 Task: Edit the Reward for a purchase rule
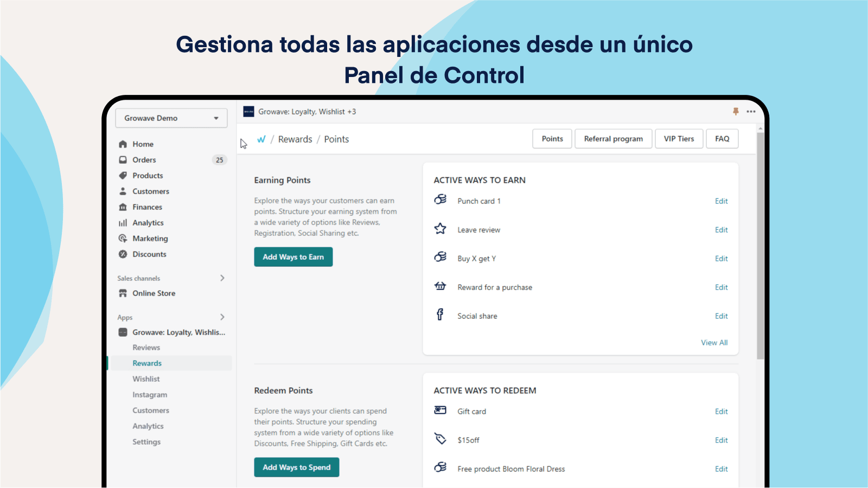tap(722, 287)
